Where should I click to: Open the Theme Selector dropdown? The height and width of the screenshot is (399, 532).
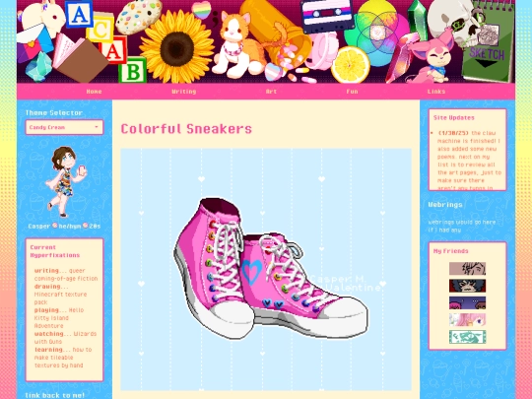tap(64, 127)
